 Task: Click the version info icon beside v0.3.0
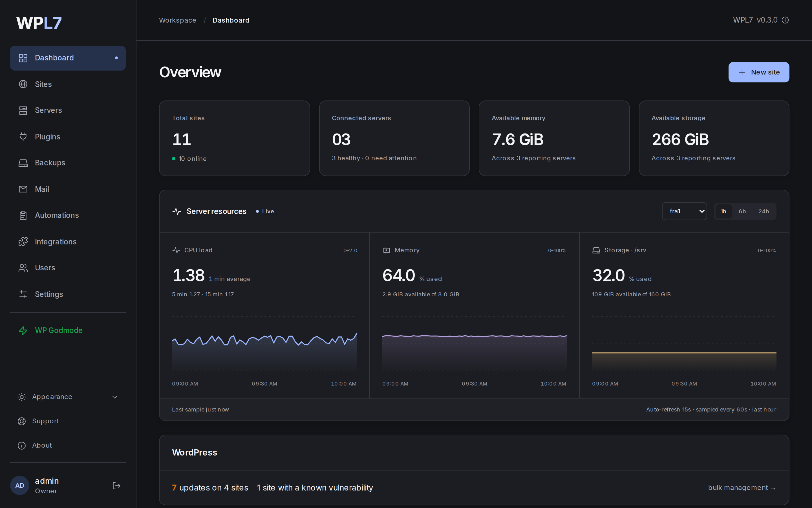point(785,20)
